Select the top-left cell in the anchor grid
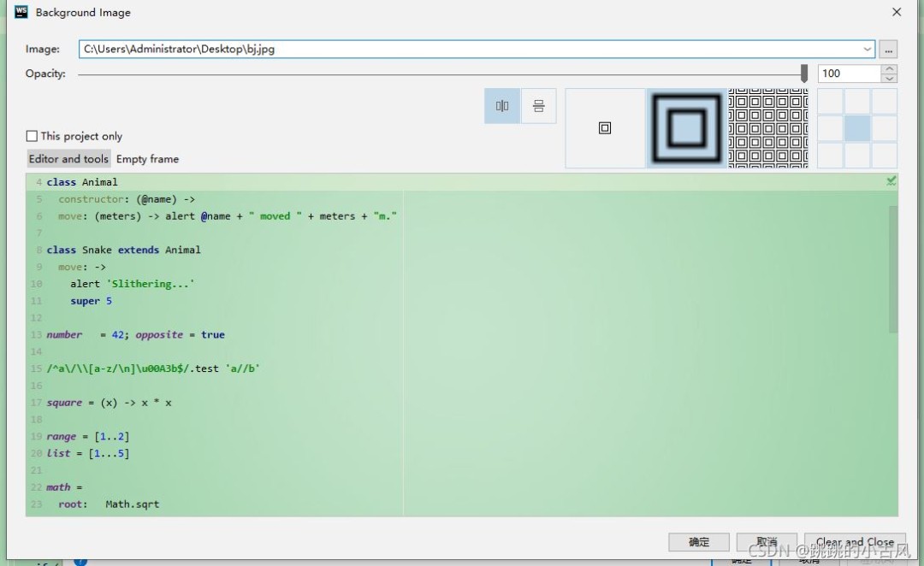This screenshot has width=924, height=566. [832, 100]
